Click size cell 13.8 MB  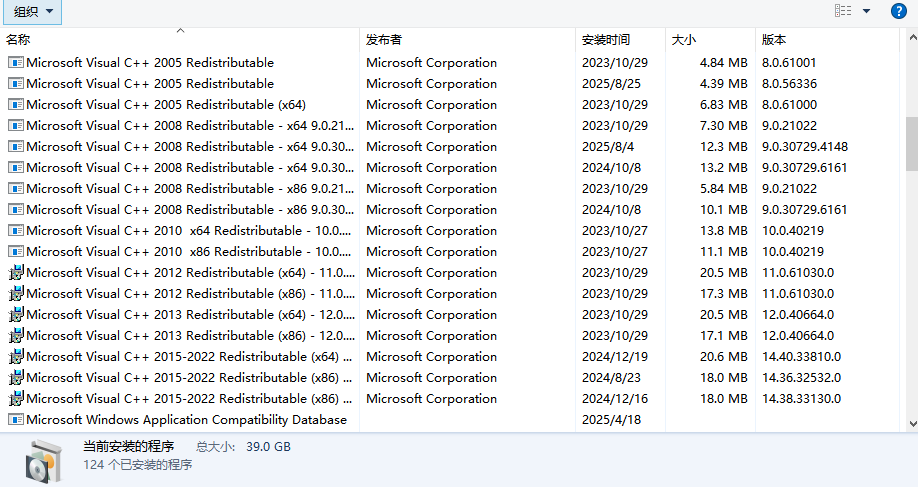724,231
